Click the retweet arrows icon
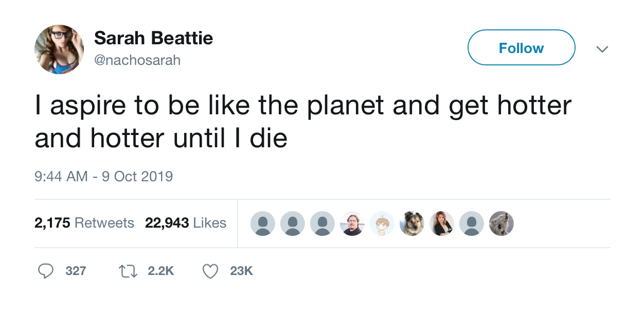This screenshot has width=644, height=309. pos(129,271)
